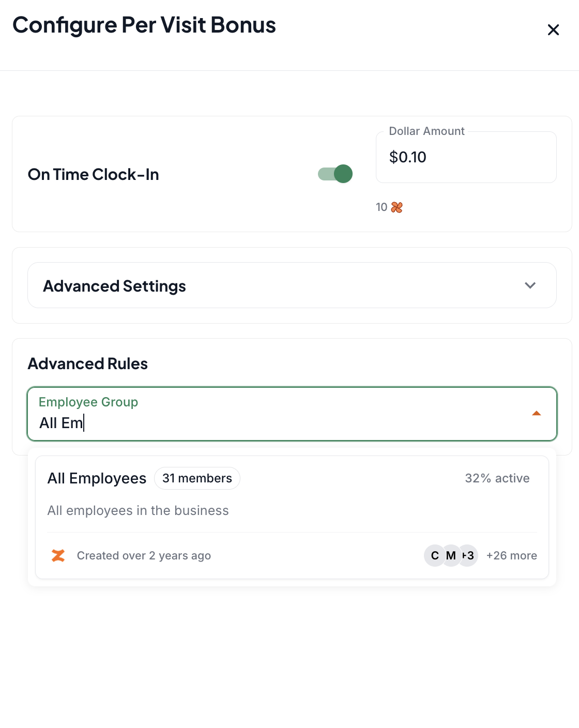Select the All Employees group option
579x728 pixels.
292,517
